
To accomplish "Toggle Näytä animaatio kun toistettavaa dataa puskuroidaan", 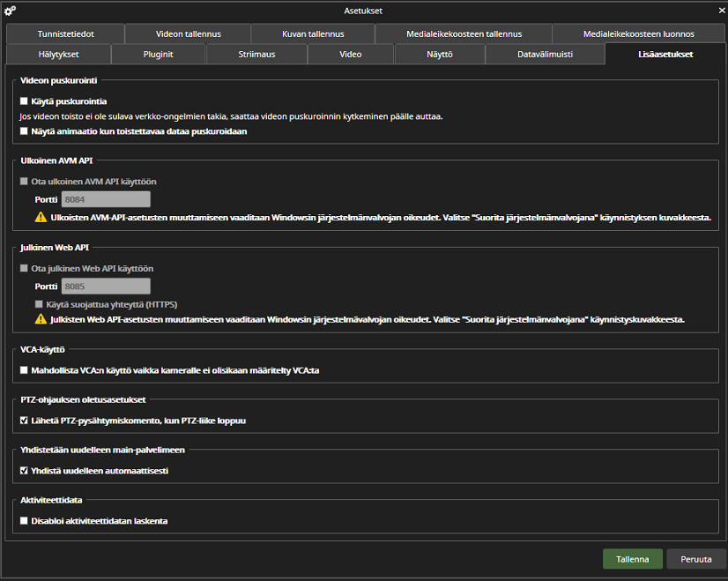I will click(24, 131).
